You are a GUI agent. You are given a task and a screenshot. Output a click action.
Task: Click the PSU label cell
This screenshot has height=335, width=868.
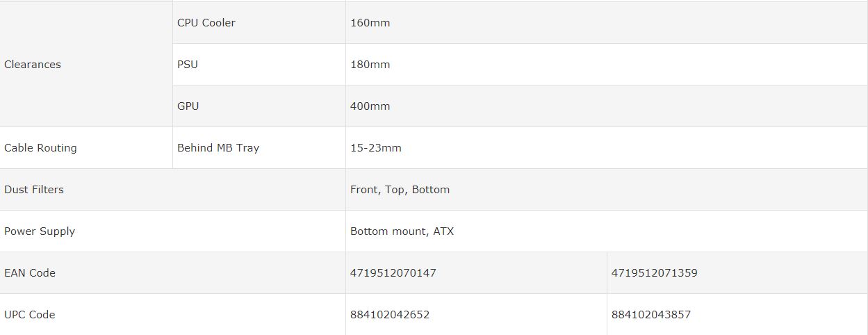[188, 65]
